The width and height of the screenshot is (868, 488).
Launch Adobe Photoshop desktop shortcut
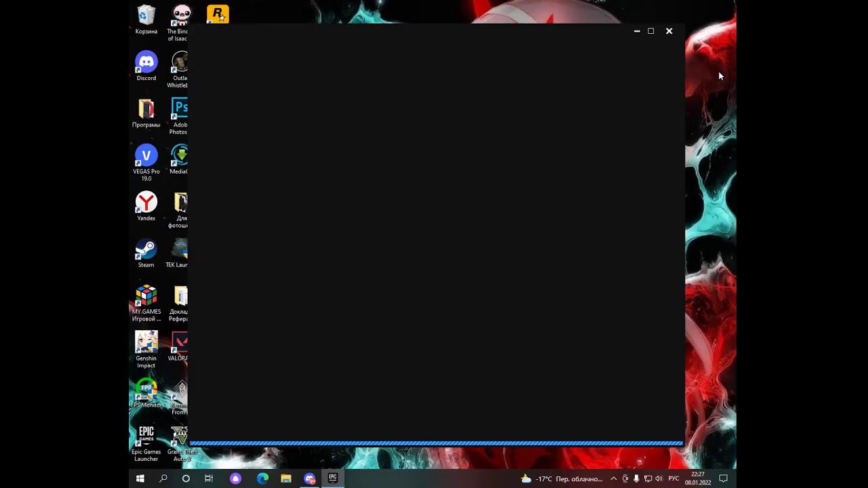(179, 117)
